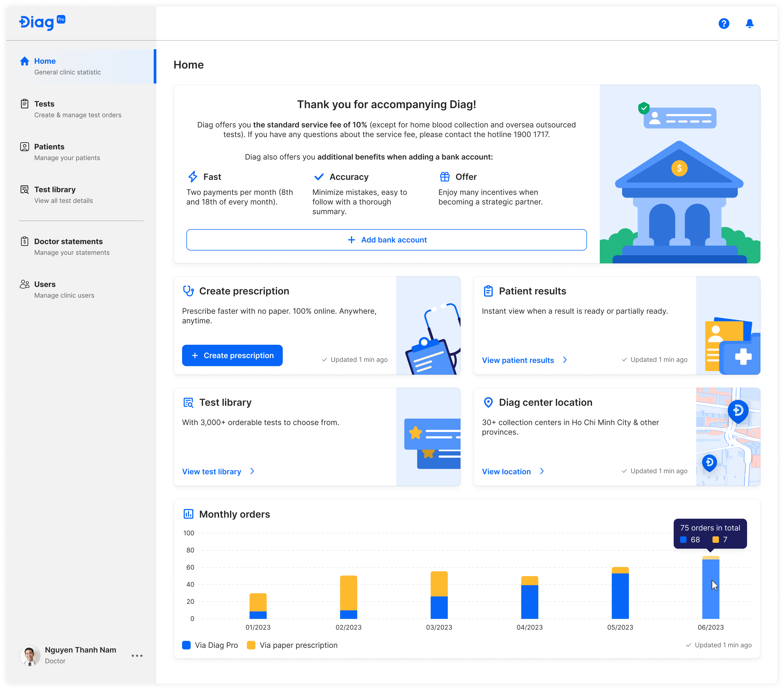784x690 pixels.
Task: Open user options three-dot menu
Action: [x=137, y=655]
